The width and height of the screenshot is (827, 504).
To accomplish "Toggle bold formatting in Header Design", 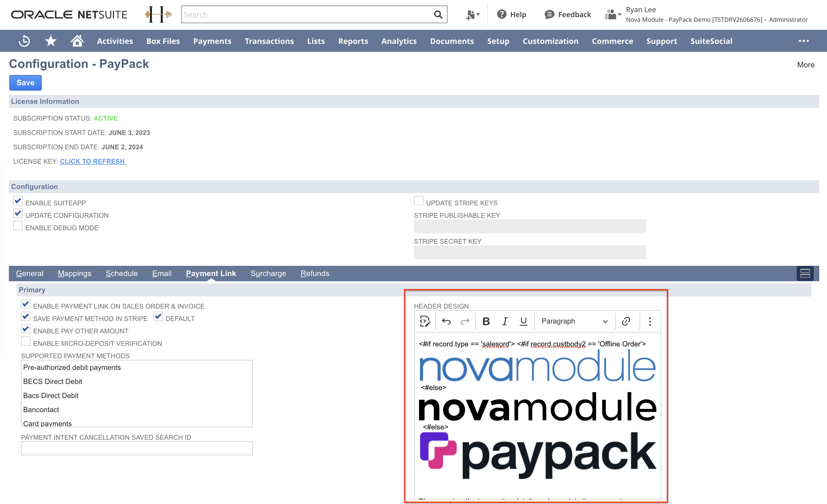I will click(486, 321).
